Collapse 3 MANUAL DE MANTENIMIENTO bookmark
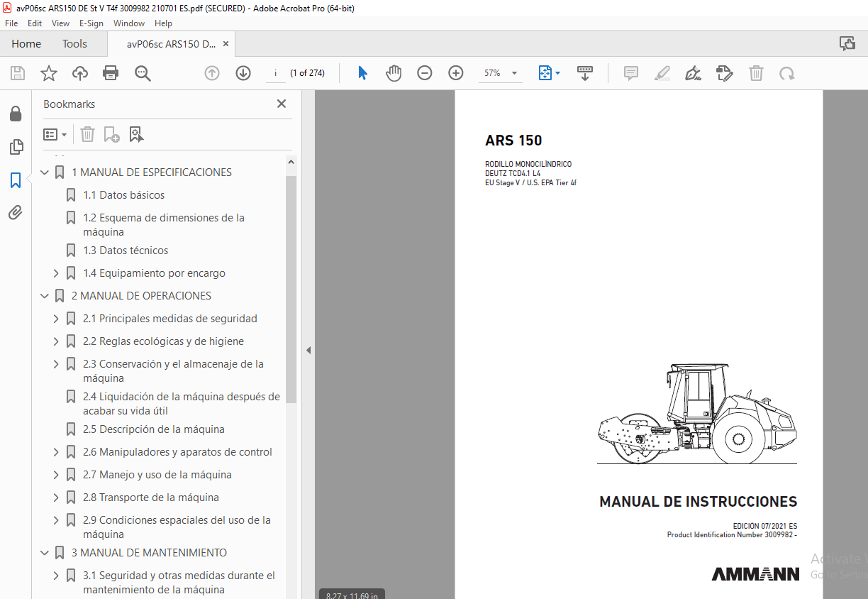The height and width of the screenshot is (599, 868). click(x=45, y=553)
